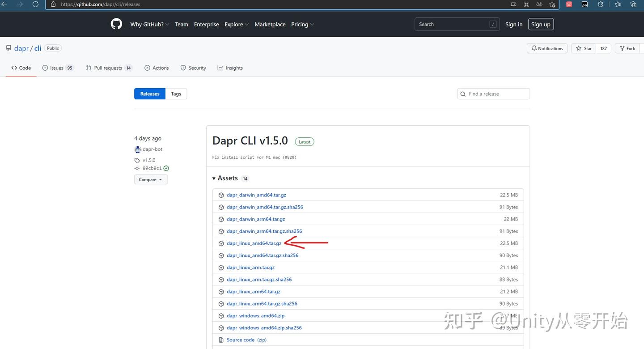Viewport: 644px width, 349px height.
Task: Download Source code (zip)
Action: (x=246, y=340)
